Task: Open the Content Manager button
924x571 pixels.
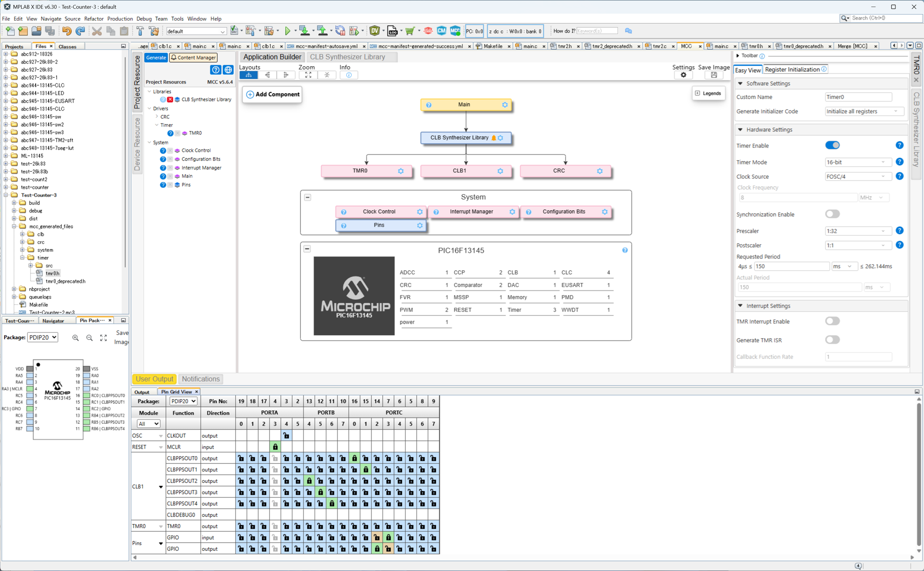Action: point(193,57)
